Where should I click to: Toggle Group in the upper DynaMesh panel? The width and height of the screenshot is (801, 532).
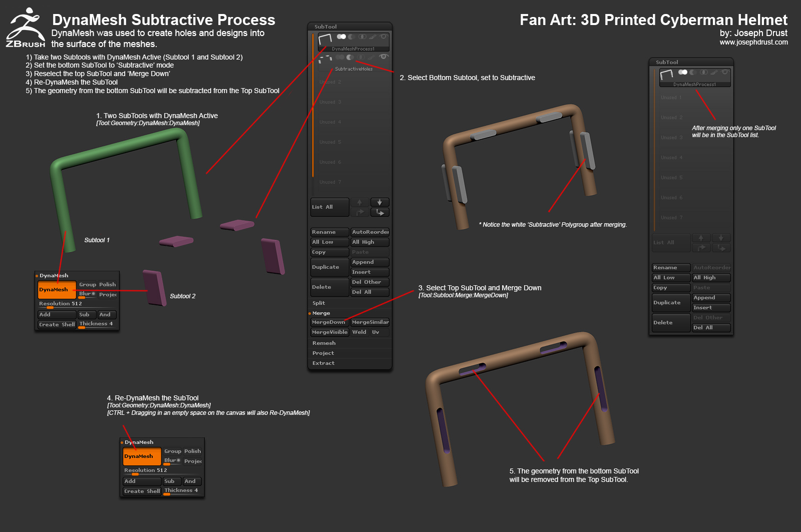[88, 285]
